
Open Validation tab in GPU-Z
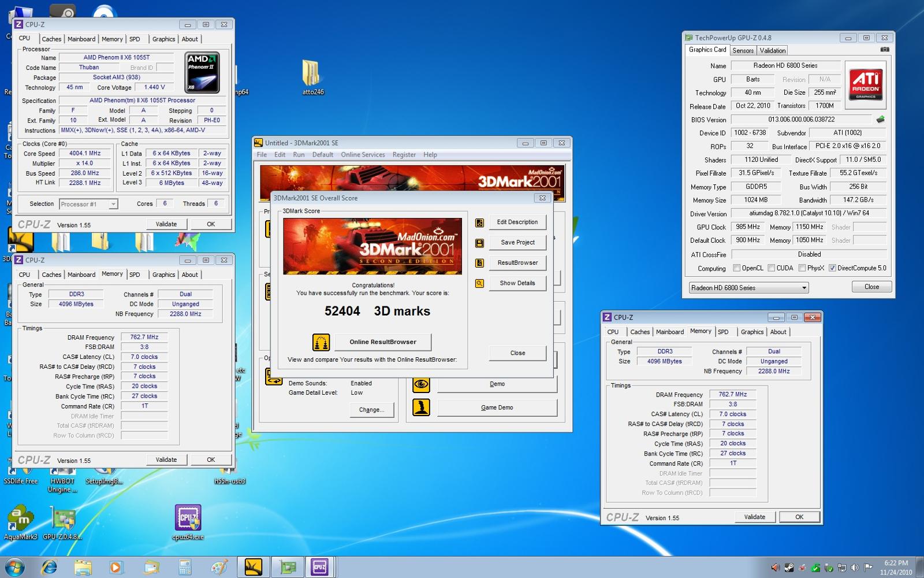pos(772,51)
